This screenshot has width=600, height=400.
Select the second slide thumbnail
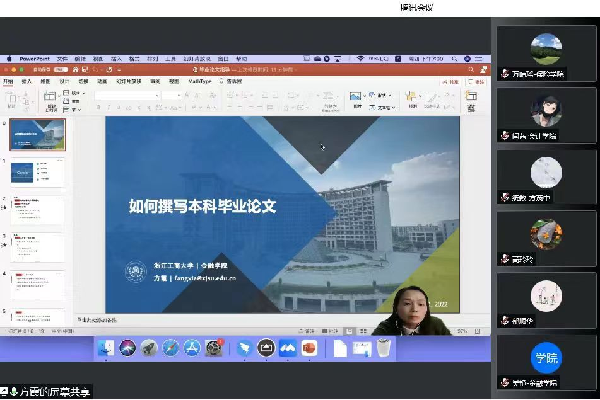38,174
